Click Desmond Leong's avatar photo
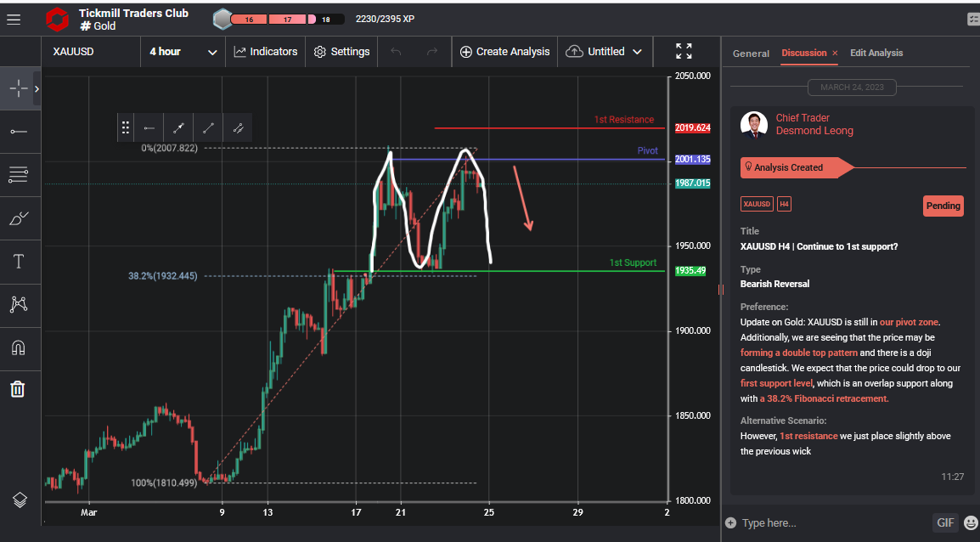980x542 pixels. [x=754, y=124]
